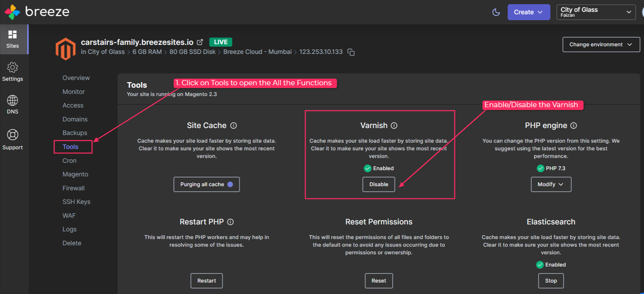Open the DNS globe icon
The height and width of the screenshot is (294, 644).
[13, 100]
